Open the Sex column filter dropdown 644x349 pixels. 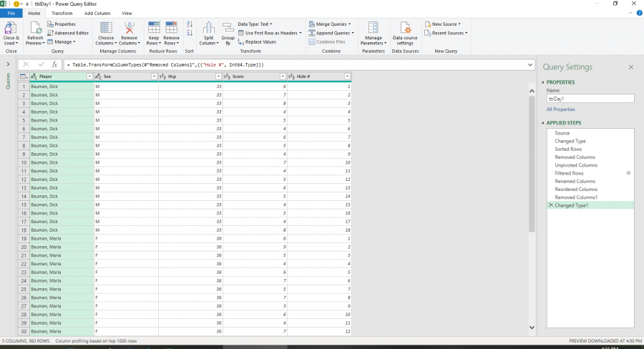point(154,77)
